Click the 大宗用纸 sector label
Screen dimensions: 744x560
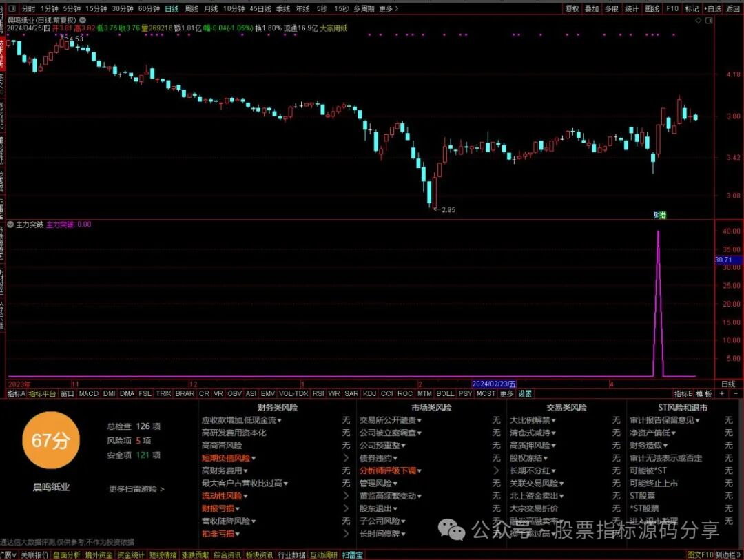click(333, 28)
